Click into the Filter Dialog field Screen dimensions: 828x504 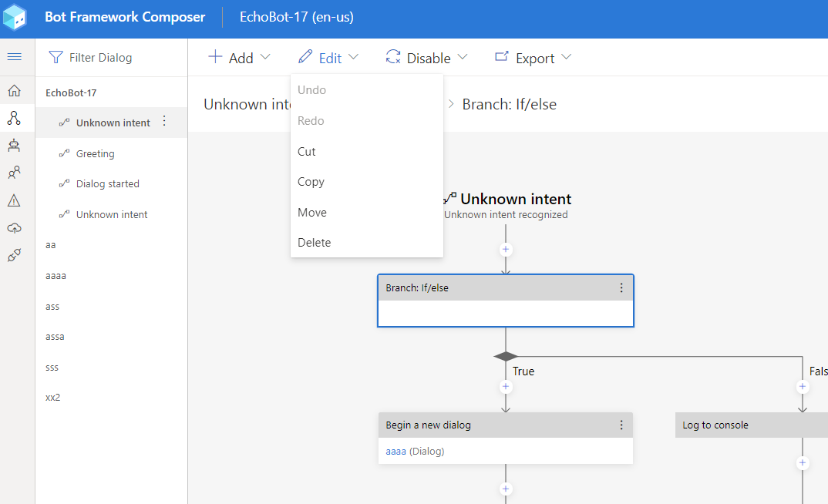tap(112, 58)
